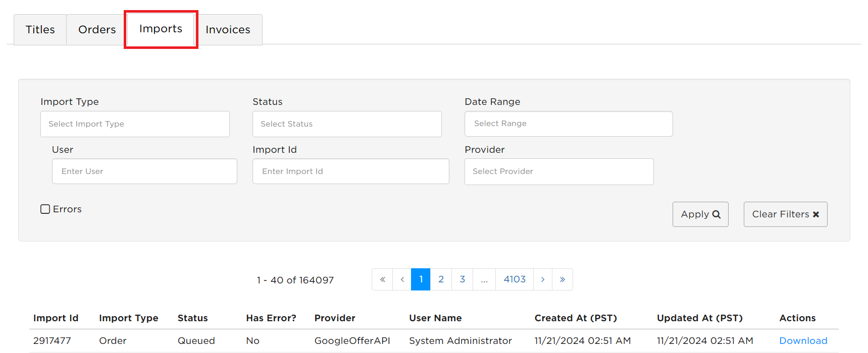Click the Created At (PST) column header
The height and width of the screenshot is (353, 868).
coord(576,318)
